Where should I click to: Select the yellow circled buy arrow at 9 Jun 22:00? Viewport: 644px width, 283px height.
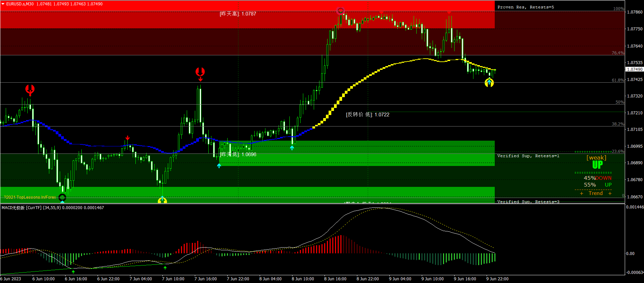coord(489,82)
